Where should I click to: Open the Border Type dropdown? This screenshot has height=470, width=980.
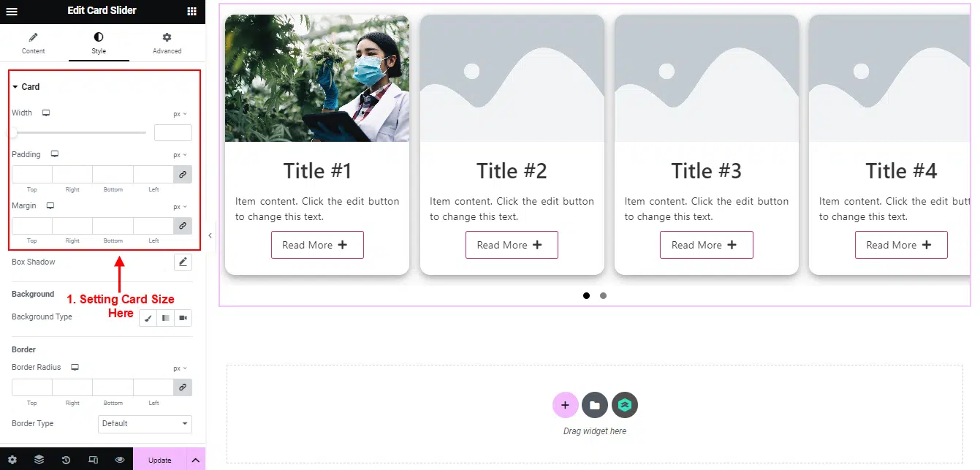(x=145, y=424)
